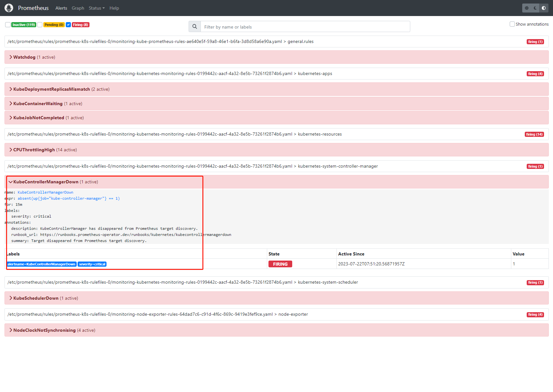Expand KubeDeploymentReplicasMismatch alert group
This screenshot has width=553, height=392.
[x=276, y=89]
